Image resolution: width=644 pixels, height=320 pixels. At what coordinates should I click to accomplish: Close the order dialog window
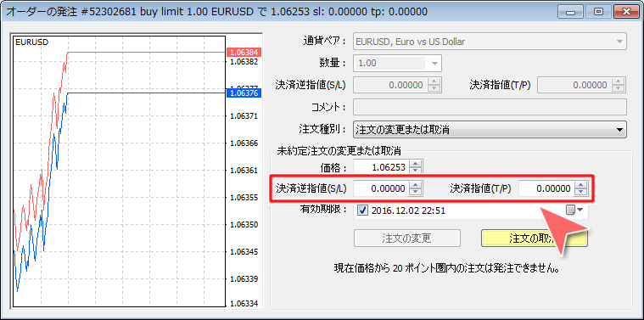tap(625, 12)
